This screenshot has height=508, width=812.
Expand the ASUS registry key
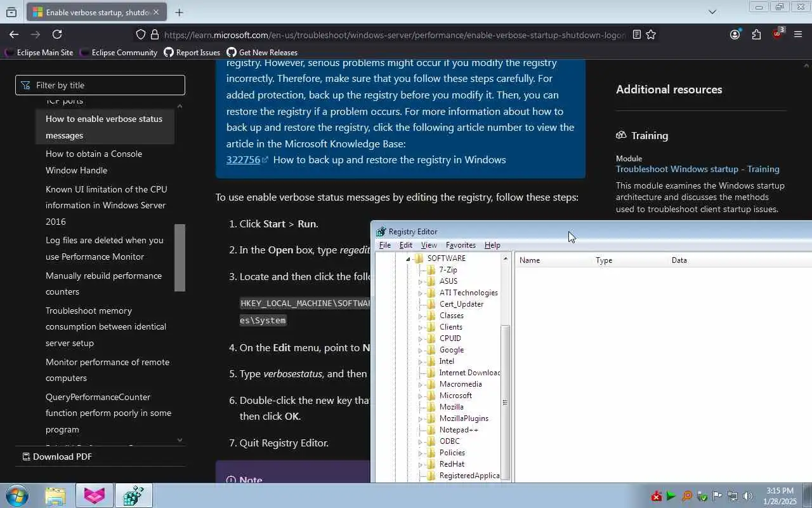click(420, 281)
